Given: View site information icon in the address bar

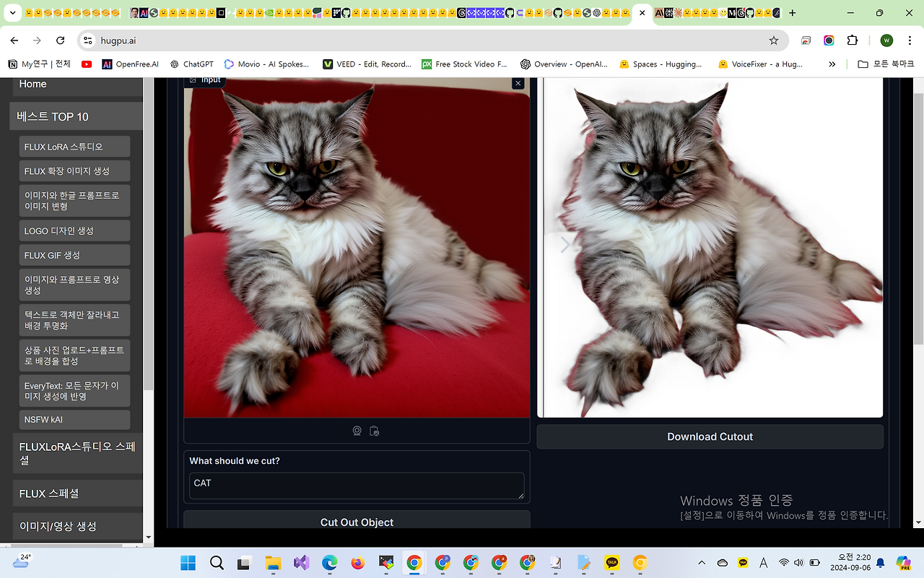Looking at the screenshot, I should [87, 40].
